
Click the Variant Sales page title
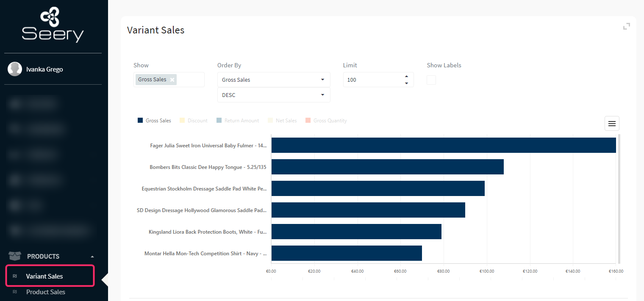(x=155, y=30)
